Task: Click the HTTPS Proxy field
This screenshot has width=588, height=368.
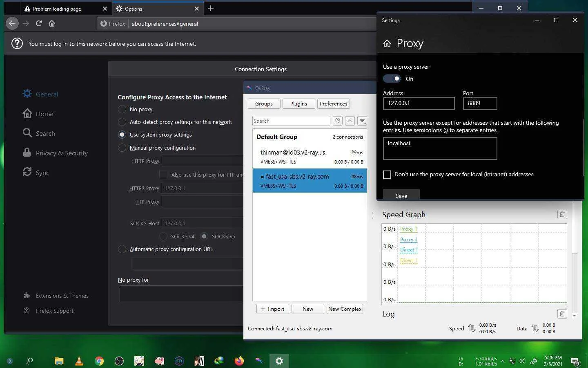Action: pos(202,188)
